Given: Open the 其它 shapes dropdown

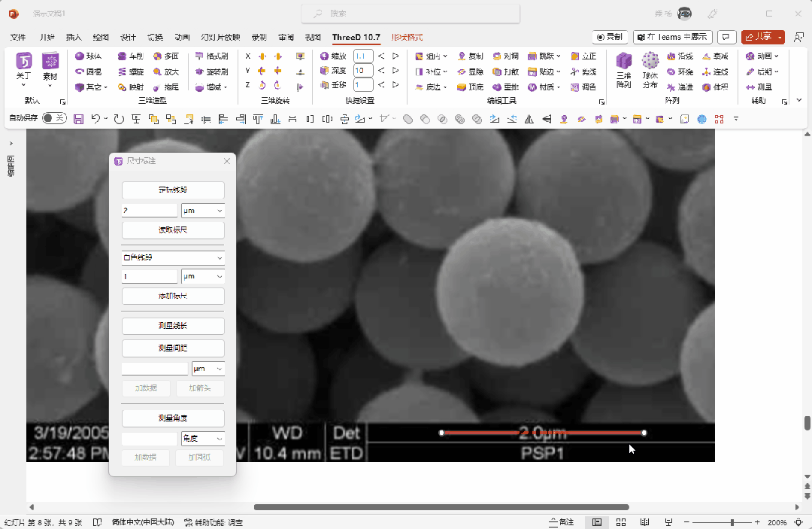Looking at the screenshot, I should (91, 87).
